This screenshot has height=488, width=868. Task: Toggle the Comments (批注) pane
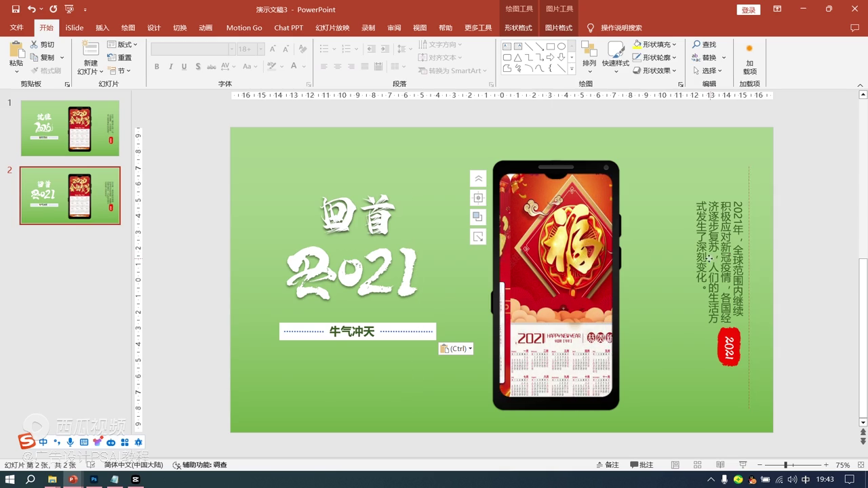(x=642, y=465)
